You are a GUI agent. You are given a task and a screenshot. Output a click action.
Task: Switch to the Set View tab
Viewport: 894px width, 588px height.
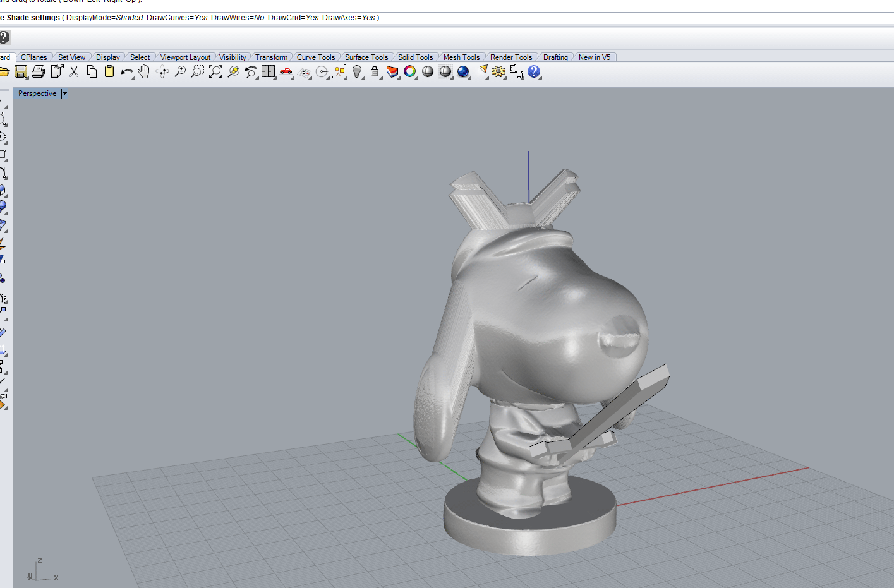point(71,57)
